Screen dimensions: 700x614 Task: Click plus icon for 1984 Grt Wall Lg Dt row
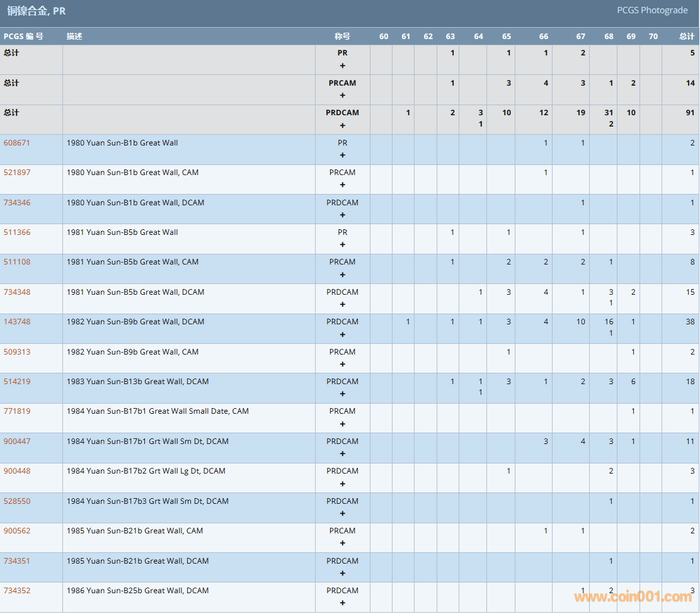(x=343, y=484)
